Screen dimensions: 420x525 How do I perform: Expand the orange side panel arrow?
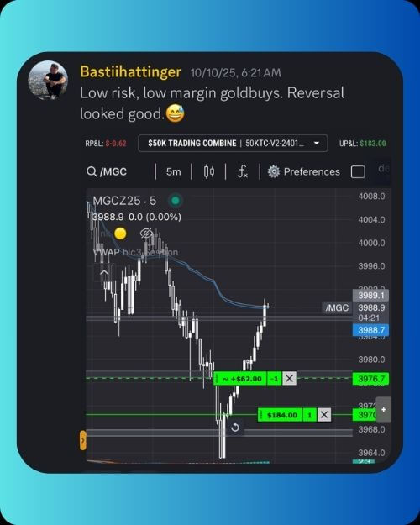pyautogui.click(x=83, y=440)
